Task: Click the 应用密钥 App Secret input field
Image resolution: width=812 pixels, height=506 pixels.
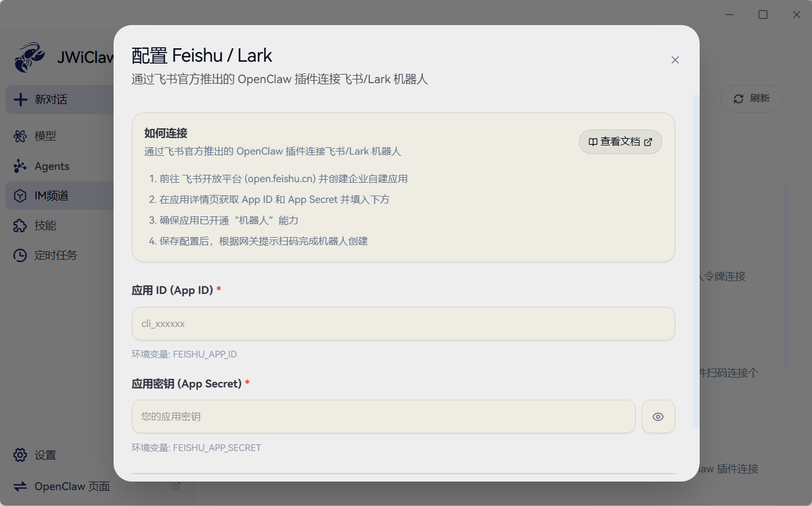Action: point(383,417)
